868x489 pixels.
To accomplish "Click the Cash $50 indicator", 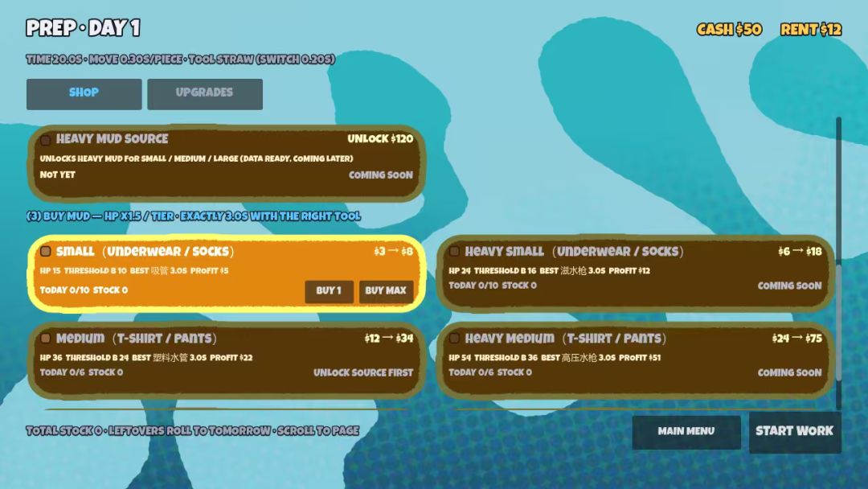I will click(729, 29).
